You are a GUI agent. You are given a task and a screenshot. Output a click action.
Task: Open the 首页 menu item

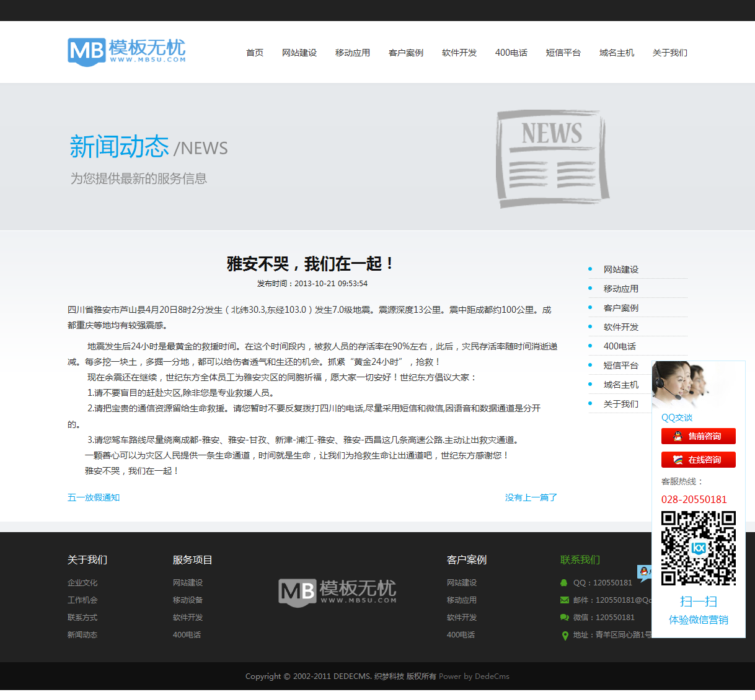[x=255, y=53]
